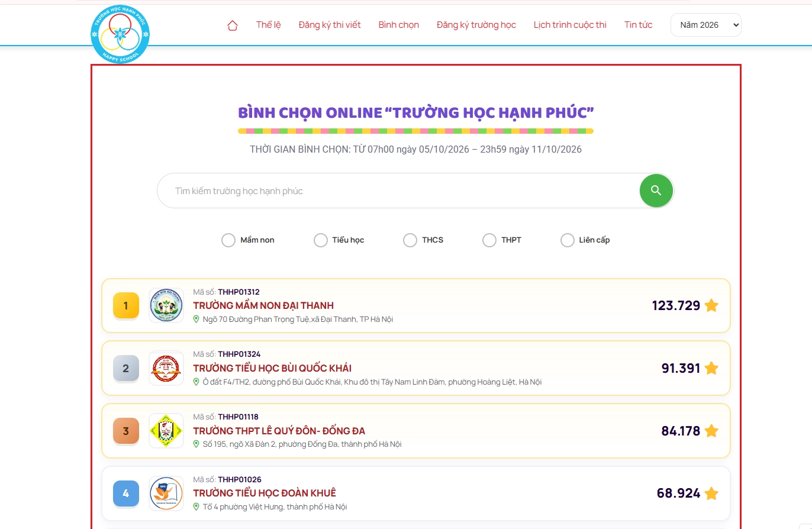Open Trường Tiểu Học Bùi Quốc Khái logo

(166, 368)
